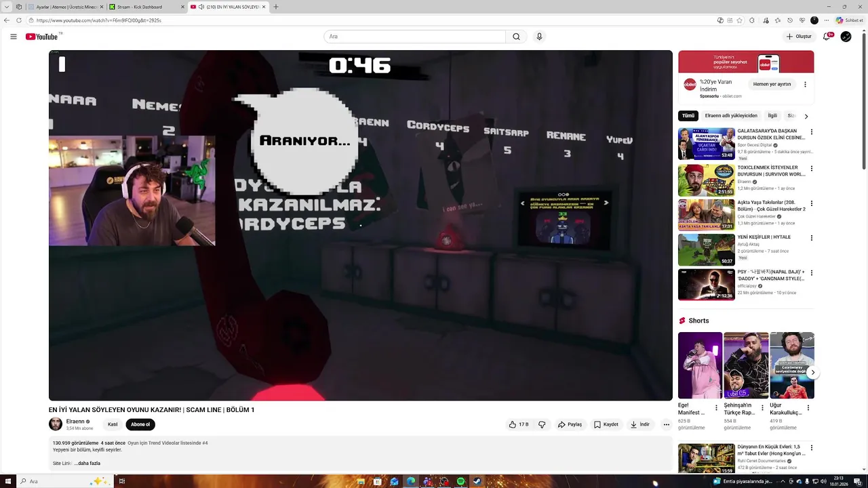
Task: Reload the page in the browser
Action: point(18,20)
